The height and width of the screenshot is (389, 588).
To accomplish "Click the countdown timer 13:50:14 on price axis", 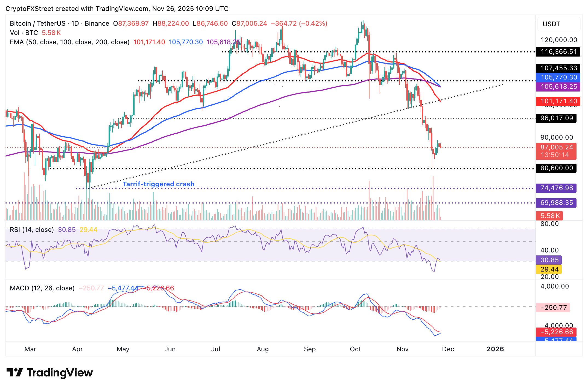I will (x=556, y=154).
